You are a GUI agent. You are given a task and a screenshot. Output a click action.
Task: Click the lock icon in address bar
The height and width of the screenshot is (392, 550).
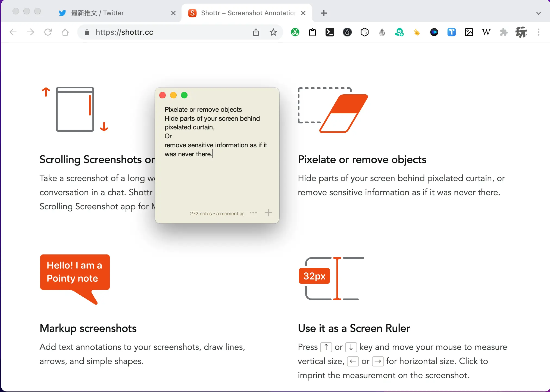(87, 32)
